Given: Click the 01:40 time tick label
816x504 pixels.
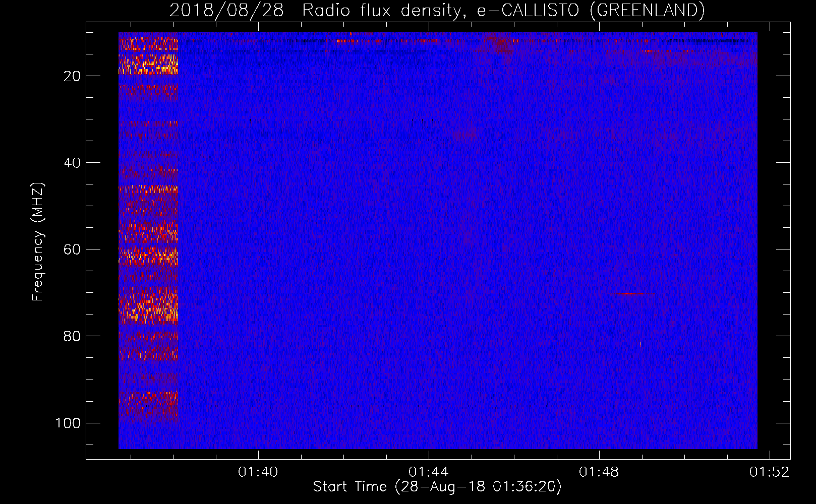Looking at the screenshot, I should pyautogui.click(x=258, y=472).
